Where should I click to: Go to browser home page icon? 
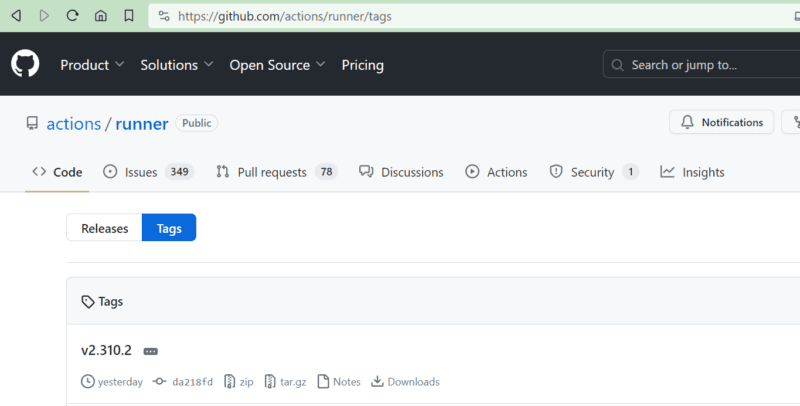[x=101, y=16]
